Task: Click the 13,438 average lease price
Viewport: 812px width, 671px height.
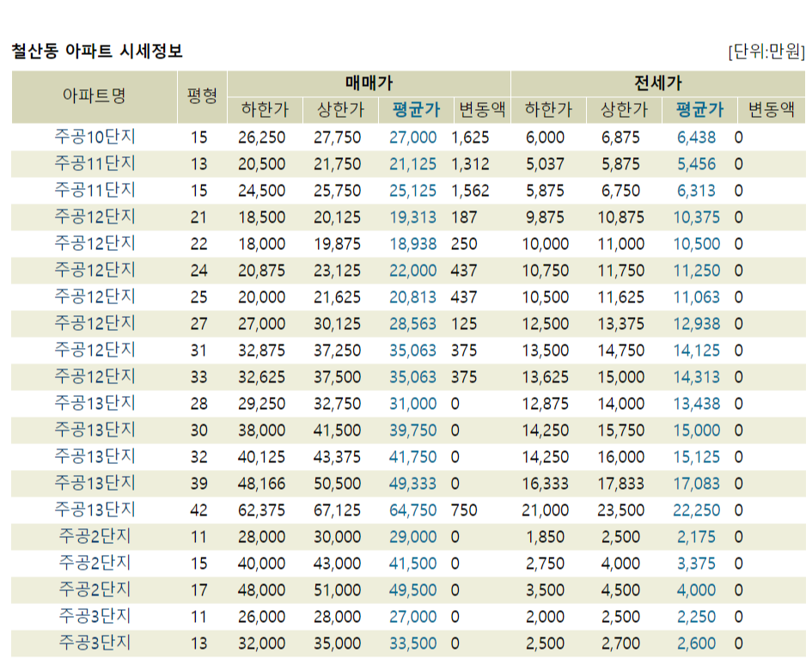Action: point(697,405)
